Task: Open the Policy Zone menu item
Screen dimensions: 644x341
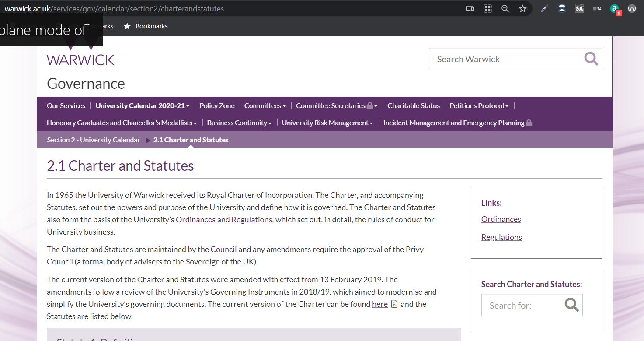Action: tap(217, 105)
